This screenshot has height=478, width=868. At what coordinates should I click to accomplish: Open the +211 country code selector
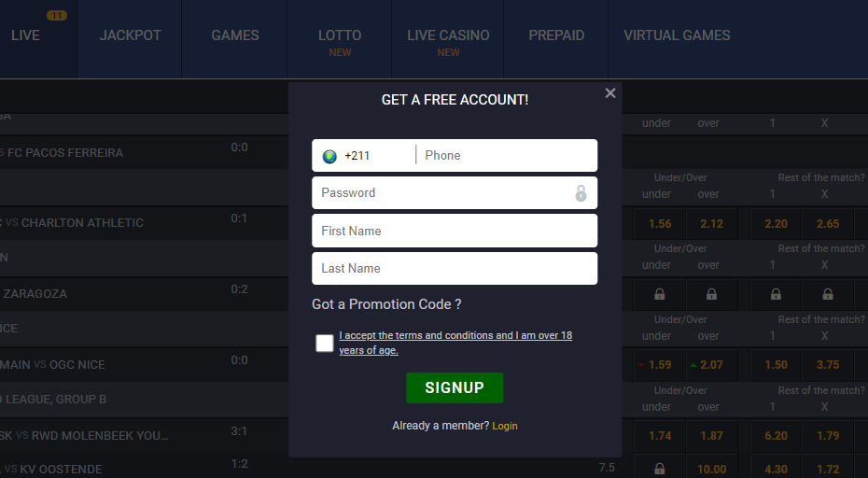pyautogui.click(x=364, y=156)
